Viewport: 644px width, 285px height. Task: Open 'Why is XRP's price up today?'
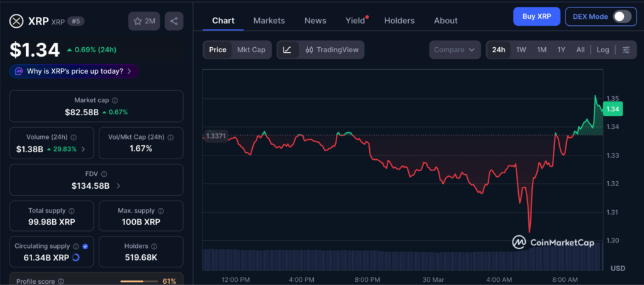74,71
